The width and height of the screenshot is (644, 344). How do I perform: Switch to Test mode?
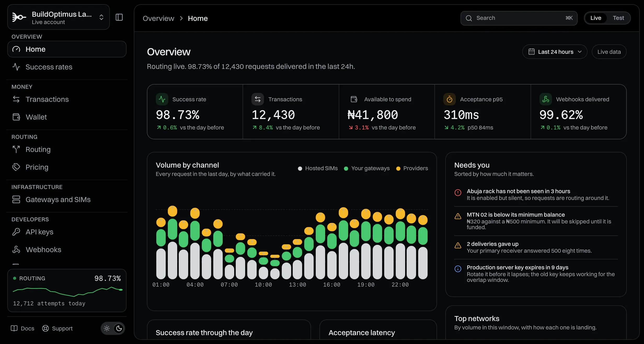618,18
